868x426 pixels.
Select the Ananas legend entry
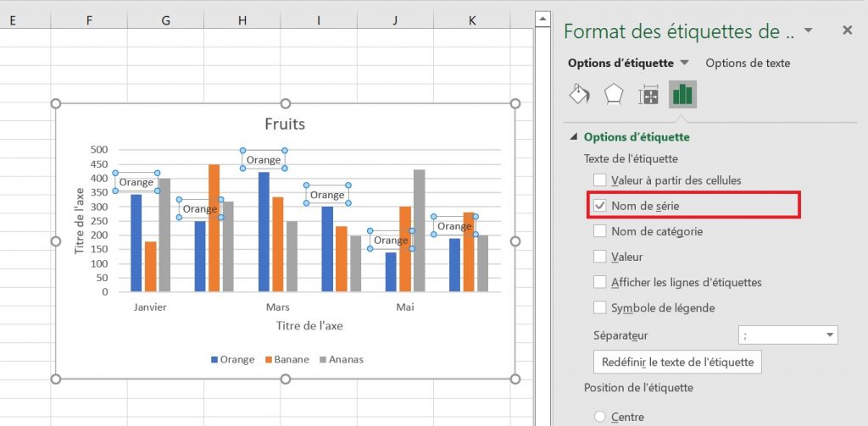point(341,360)
